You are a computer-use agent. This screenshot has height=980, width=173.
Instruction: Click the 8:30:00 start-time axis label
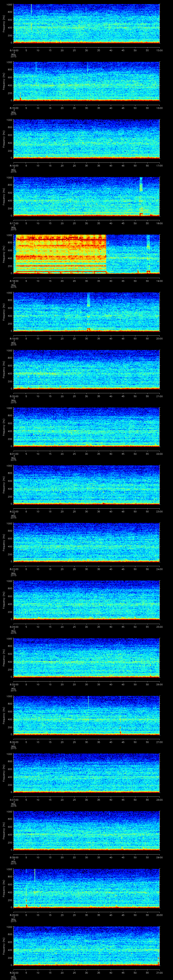pos(14,972)
